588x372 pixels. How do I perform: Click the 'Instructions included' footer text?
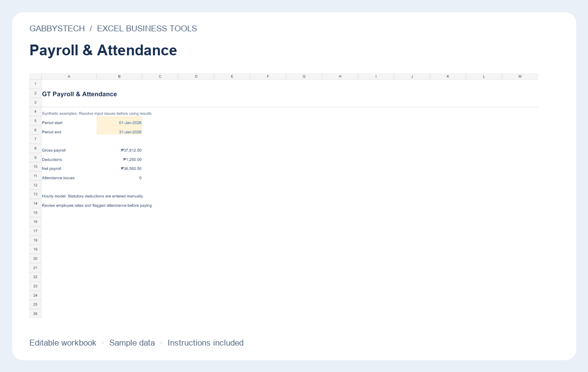point(205,343)
